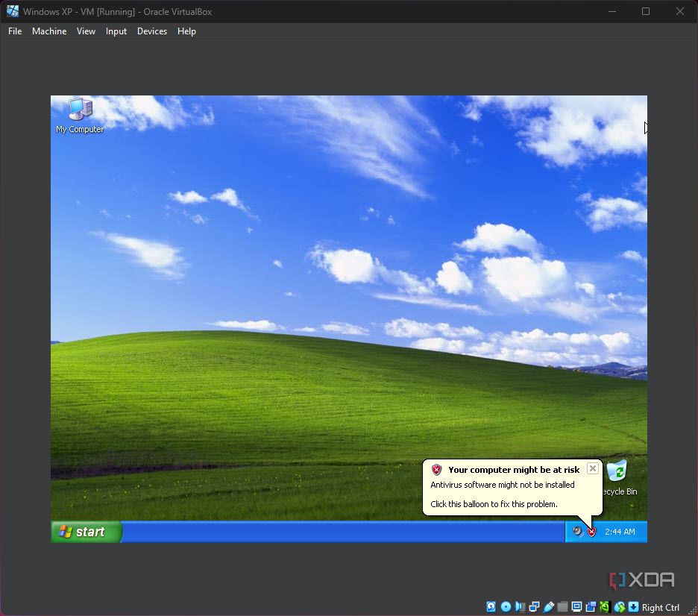Click the recording status icon
This screenshot has width=698, height=616.
click(591, 606)
